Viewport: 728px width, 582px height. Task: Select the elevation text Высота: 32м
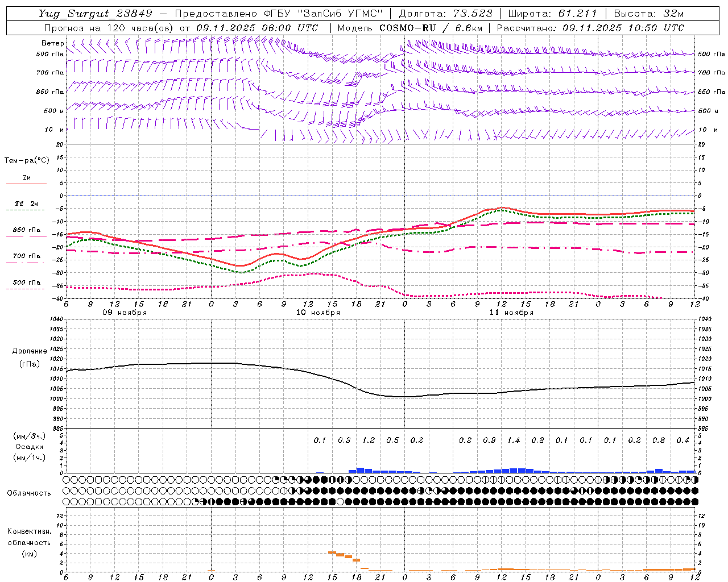pos(648,14)
